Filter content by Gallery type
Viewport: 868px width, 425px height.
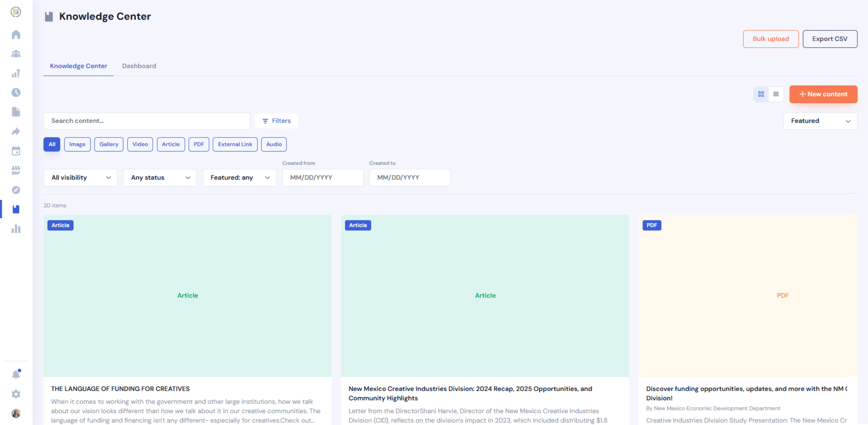(109, 144)
